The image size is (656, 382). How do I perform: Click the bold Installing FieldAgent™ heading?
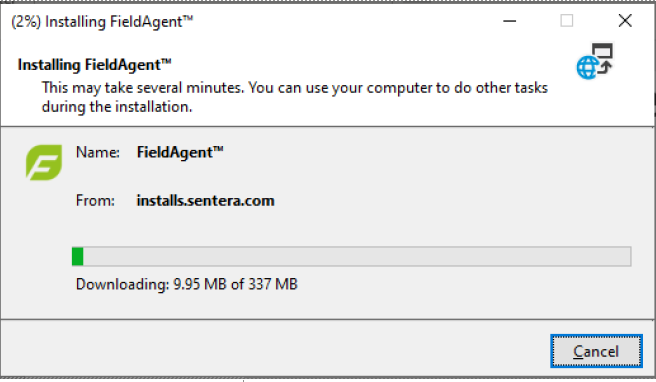point(95,65)
